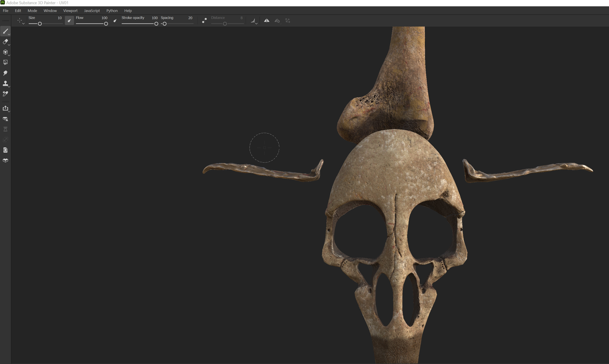Screen dimensions: 609x364
Task: Select the Polygon fill tool
Action: [5, 62]
